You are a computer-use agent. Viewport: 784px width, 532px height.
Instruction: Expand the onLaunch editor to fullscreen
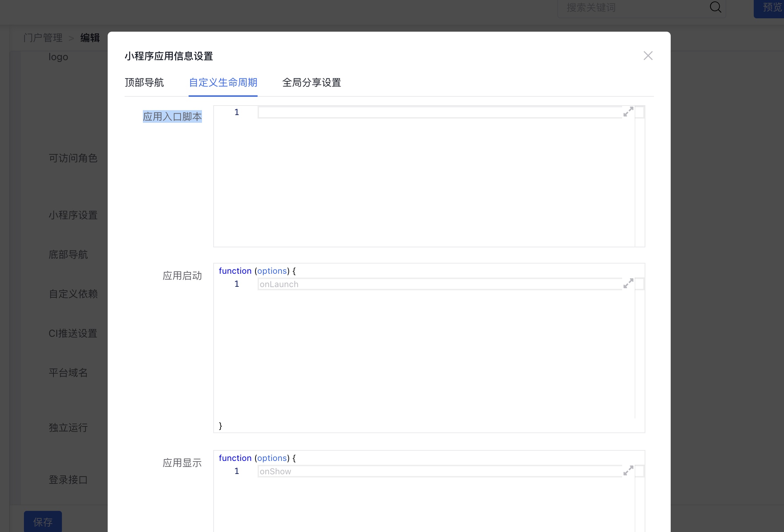[x=628, y=284]
